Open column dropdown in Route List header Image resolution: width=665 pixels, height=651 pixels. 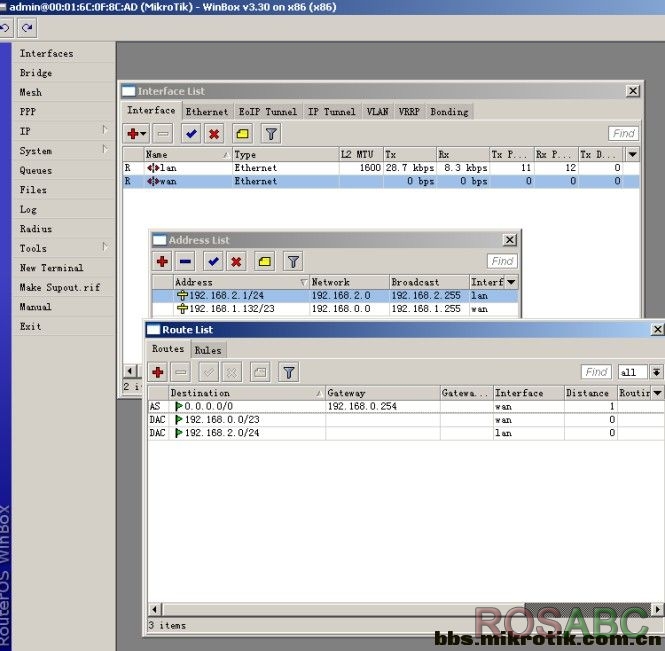[657, 393]
